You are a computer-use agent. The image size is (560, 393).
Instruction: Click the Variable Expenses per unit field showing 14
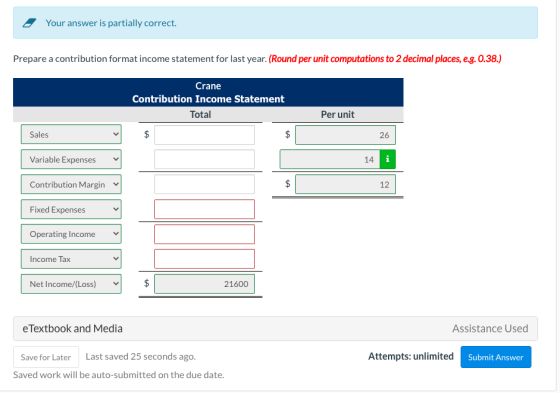330,159
